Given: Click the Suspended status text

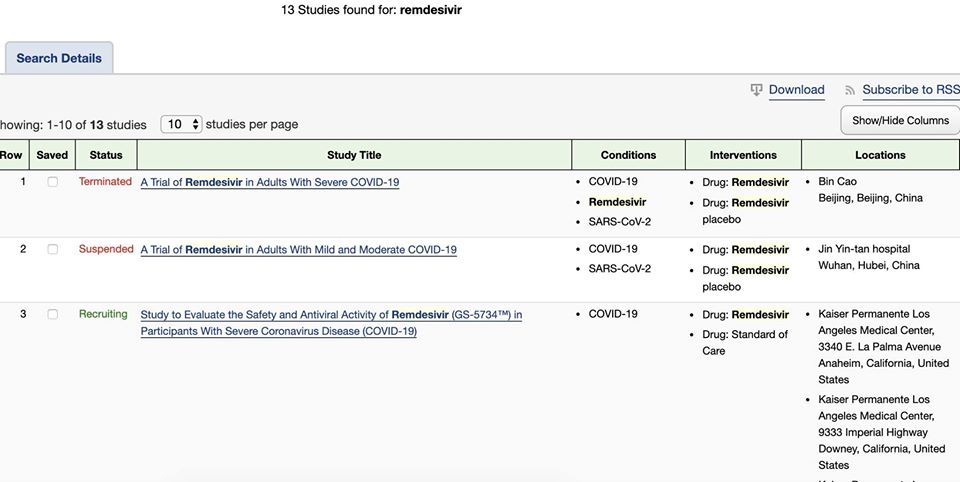Looking at the screenshot, I should pyautogui.click(x=106, y=249).
